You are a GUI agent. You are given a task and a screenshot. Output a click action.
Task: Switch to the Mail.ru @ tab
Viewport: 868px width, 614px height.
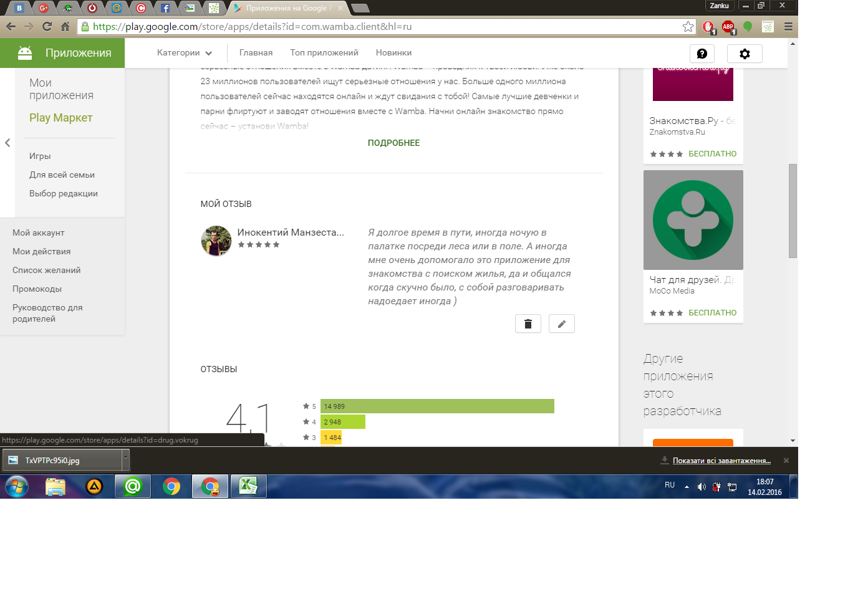[117, 8]
